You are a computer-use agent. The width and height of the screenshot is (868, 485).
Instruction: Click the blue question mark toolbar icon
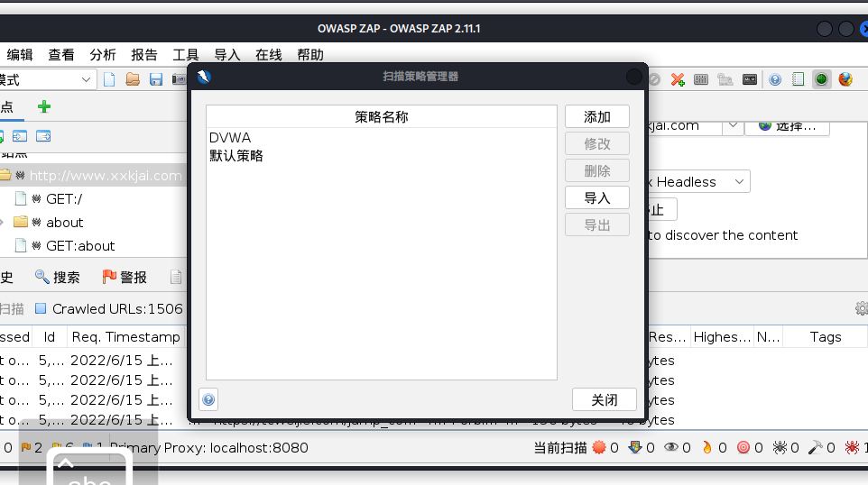tap(775, 79)
